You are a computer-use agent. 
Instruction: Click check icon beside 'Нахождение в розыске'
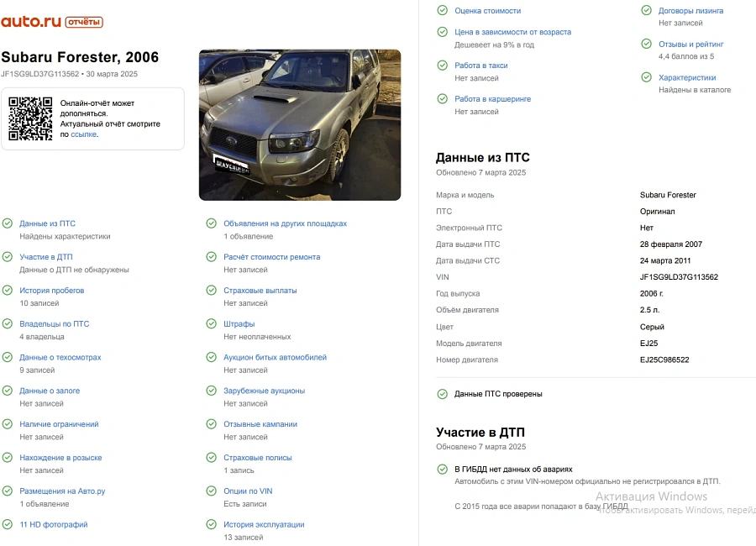[x=8, y=457]
